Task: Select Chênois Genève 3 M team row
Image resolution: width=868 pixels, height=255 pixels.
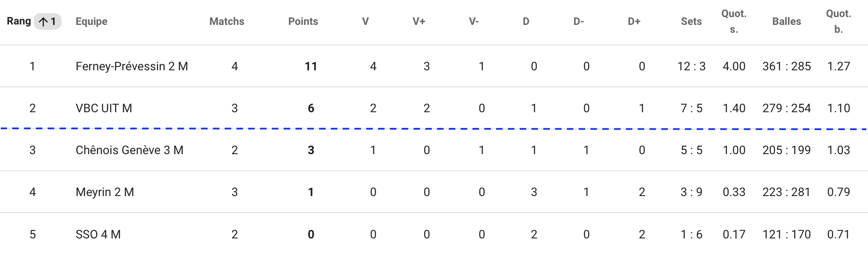Action: (x=434, y=150)
